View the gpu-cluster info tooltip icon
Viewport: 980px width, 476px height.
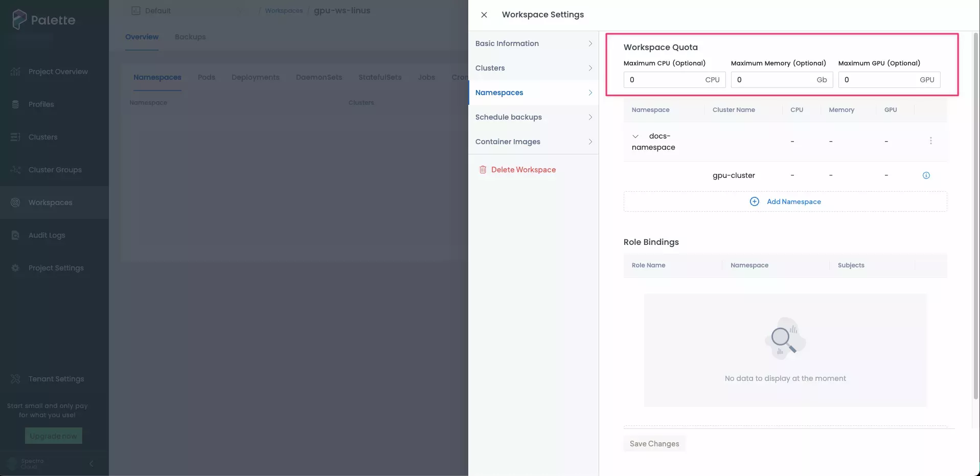(926, 175)
